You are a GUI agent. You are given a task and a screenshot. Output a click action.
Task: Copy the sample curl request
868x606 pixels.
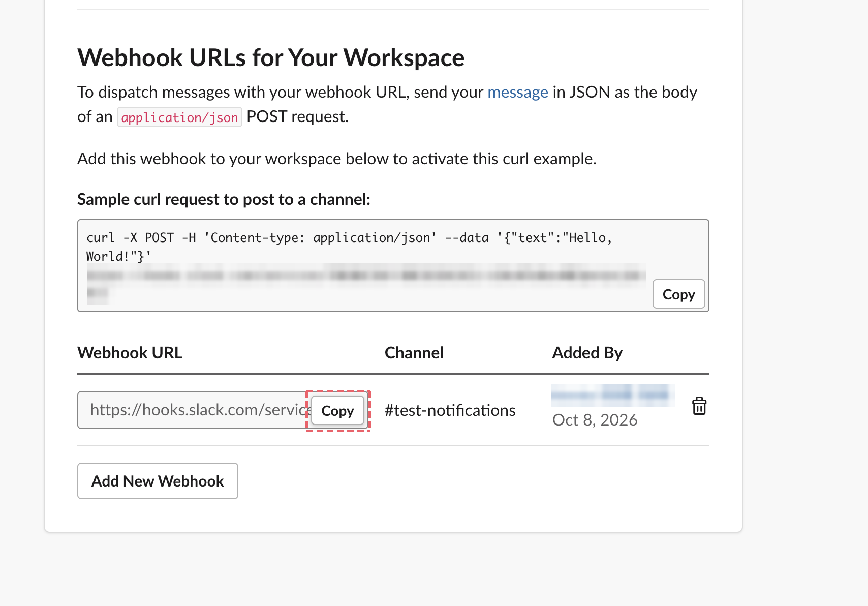tap(678, 294)
